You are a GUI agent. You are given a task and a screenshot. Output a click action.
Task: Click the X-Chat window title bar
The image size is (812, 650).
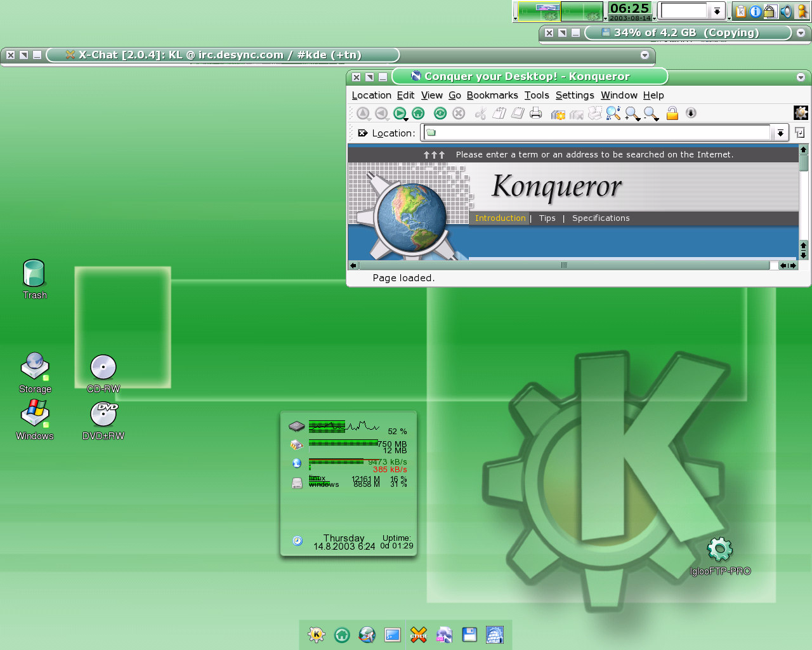point(223,55)
